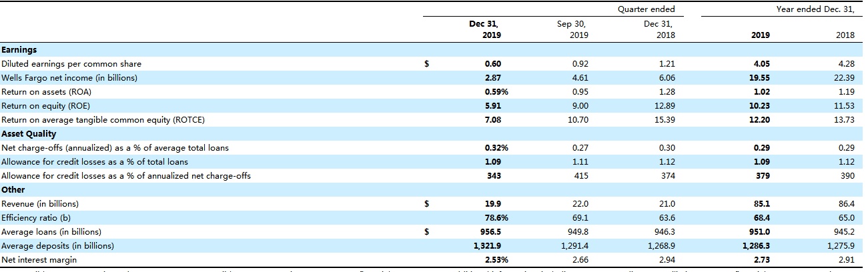
Task: Select the Quarter ended column group header
Action: 655,9
